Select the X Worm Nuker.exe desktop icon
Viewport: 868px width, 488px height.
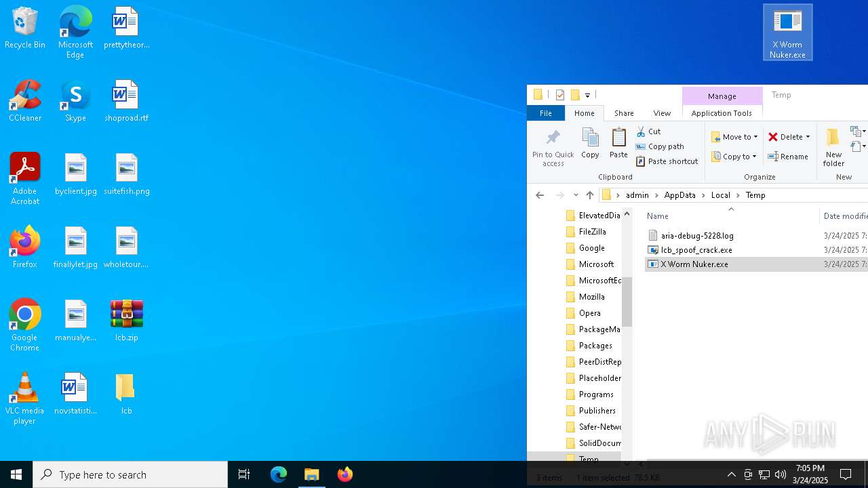787,33
